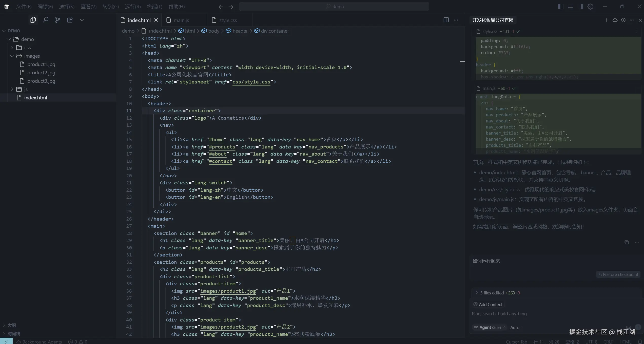Screen dimensions: 644x344
Task: Click the split editor right icon
Action: (446, 20)
